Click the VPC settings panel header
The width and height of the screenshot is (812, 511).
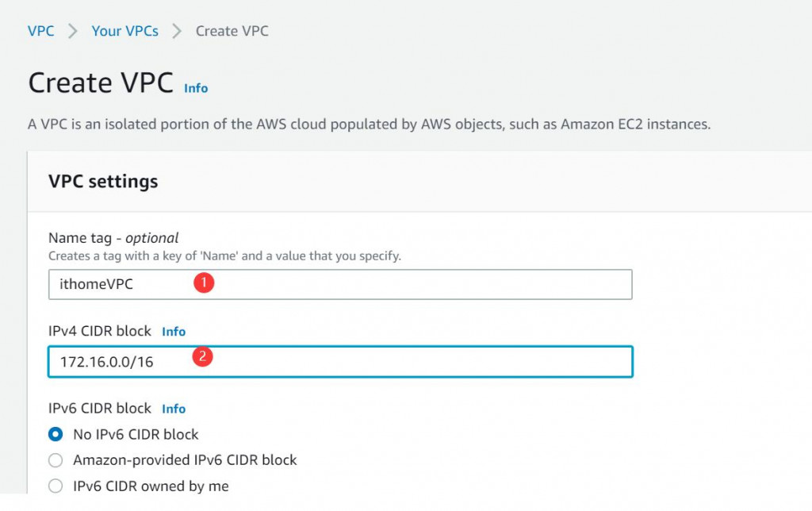(103, 182)
